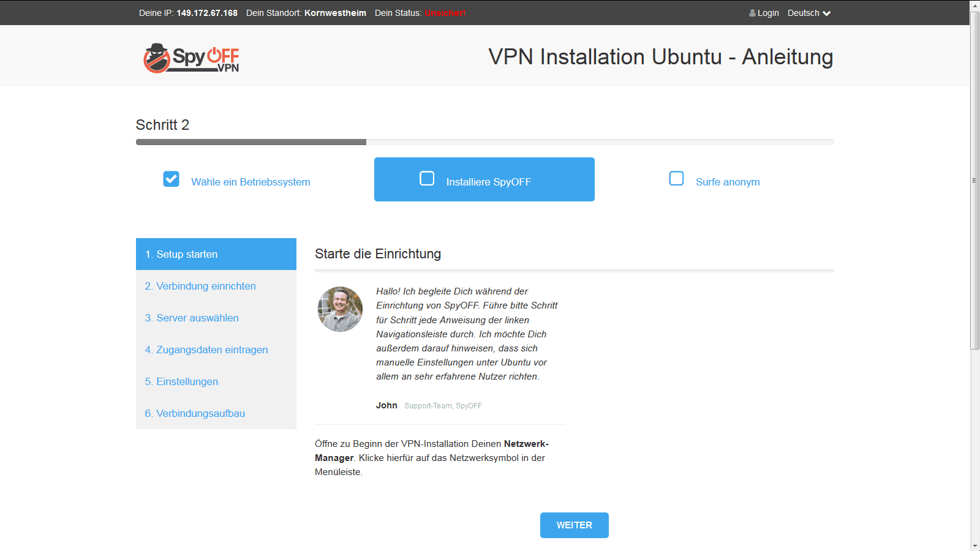980x551 pixels.
Task: Expand the Deutsch language dropdown
Action: [809, 13]
